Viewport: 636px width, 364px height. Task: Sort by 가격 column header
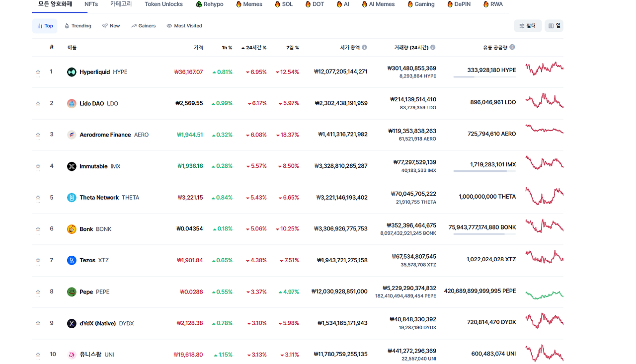pyautogui.click(x=198, y=48)
